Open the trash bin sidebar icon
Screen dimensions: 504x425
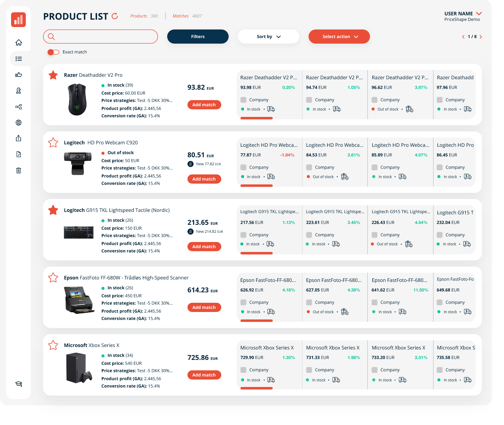click(x=19, y=170)
